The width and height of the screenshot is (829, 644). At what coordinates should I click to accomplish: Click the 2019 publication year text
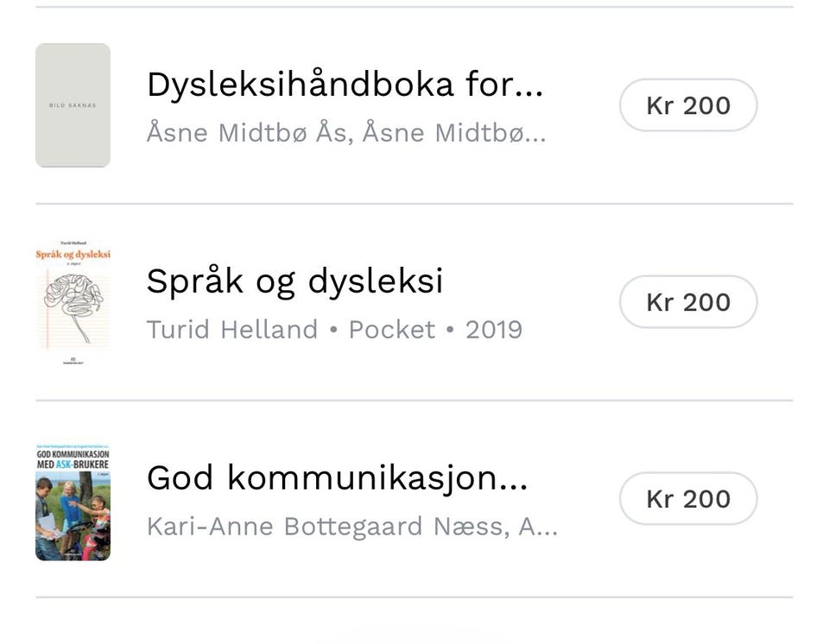click(494, 330)
